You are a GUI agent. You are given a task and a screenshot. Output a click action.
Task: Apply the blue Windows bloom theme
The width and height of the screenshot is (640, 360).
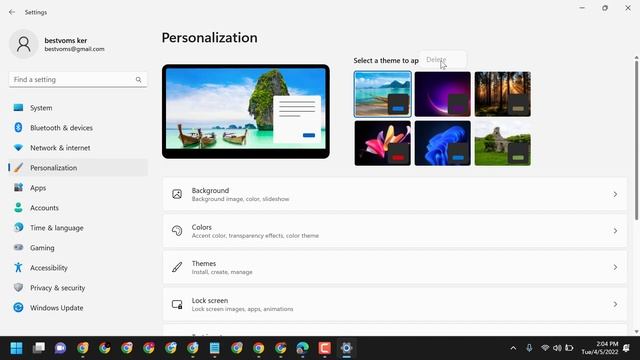click(x=442, y=143)
